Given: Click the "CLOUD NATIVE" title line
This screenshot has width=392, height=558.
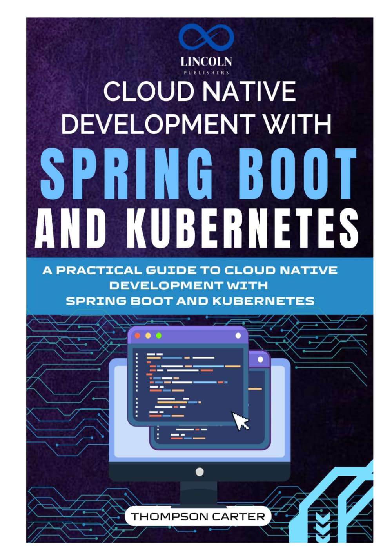Looking at the screenshot, I should pyautogui.click(x=200, y=91).
